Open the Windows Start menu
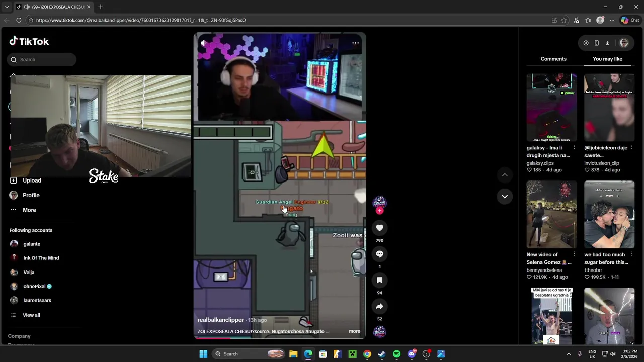 (203, 354)
